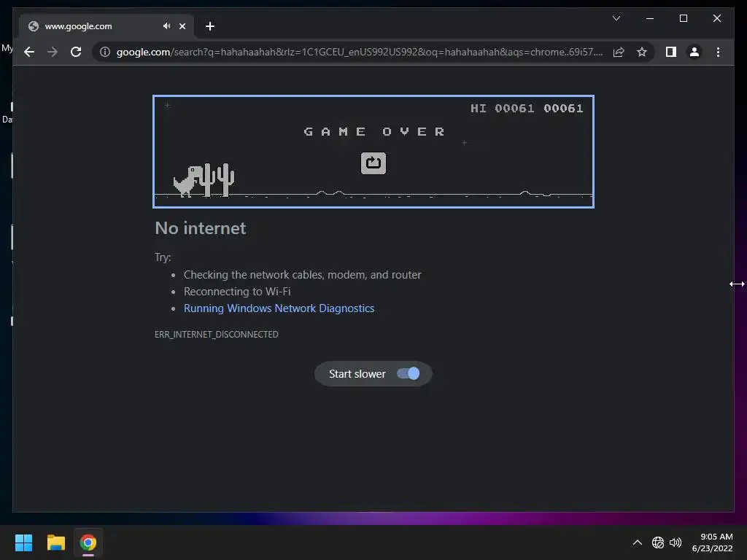Minimize the Chrome window
Screen dimensions: 747x560
click(650, 18)
